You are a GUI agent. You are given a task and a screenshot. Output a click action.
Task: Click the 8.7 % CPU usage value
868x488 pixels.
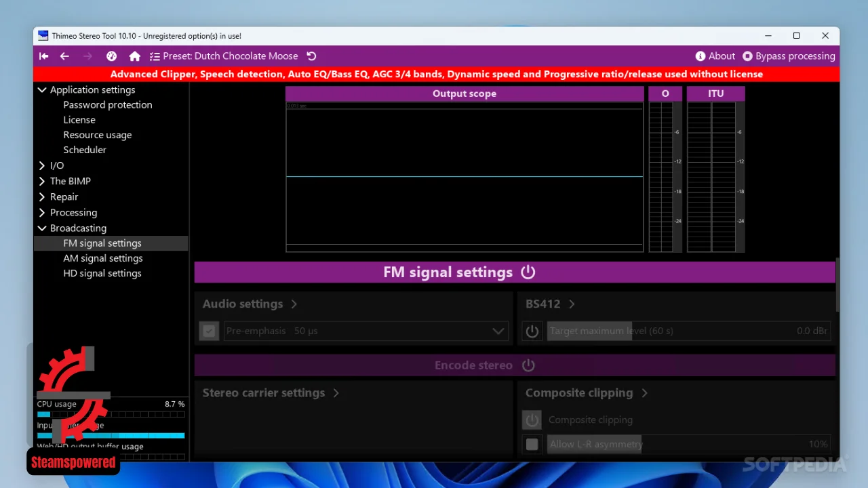[x=174, y=404]
